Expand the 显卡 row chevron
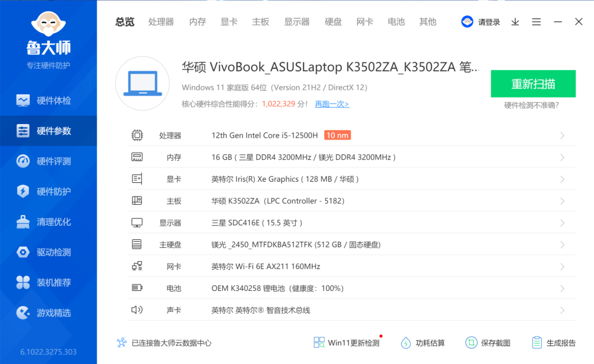Image resolution: width=594 pixels, height=364 pixels. [x=562, y=179]
